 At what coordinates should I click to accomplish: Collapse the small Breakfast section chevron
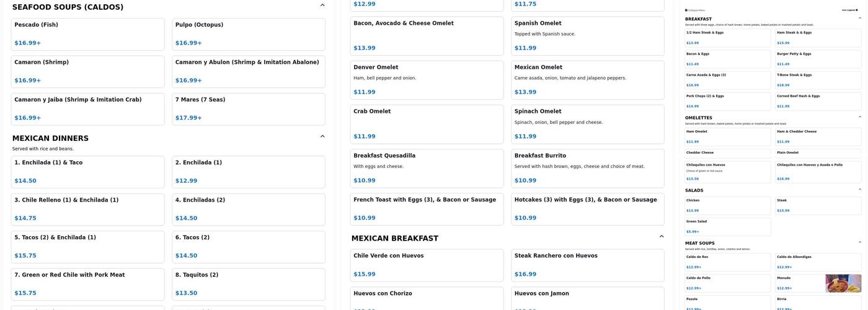[859, 18]
